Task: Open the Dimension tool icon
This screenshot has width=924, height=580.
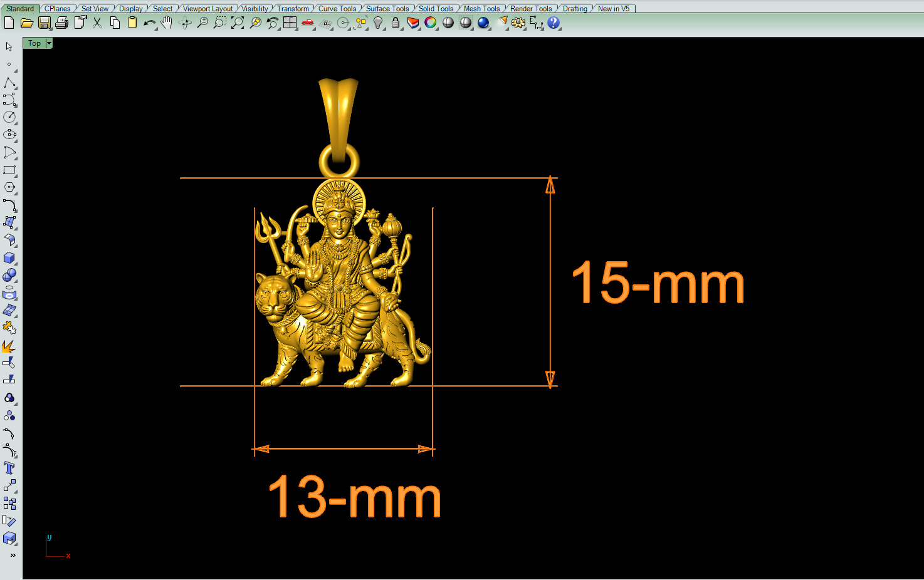Action: pyautogui.click(x=536, y=23)
